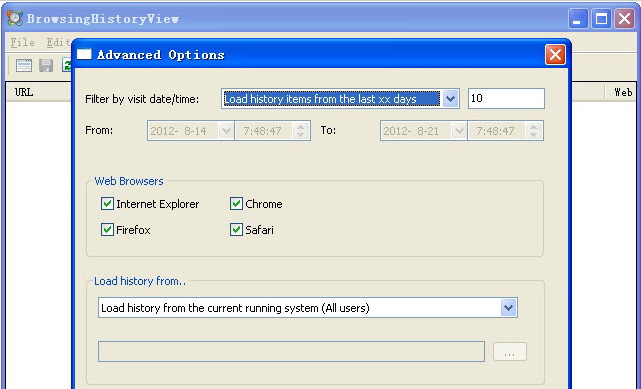Click the From time 7:48:47 spinner arrows
Screen dimensions: 641x389
click(x=300, y=131)
